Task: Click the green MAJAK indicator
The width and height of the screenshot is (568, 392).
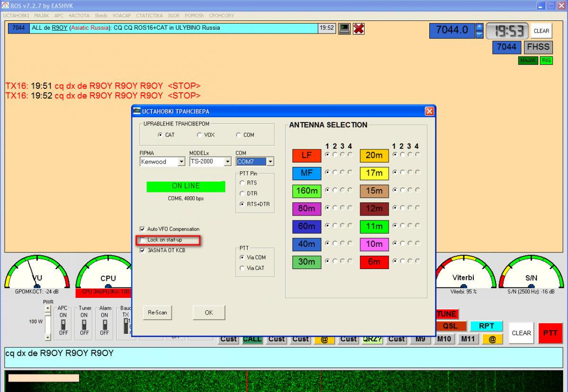Action: [x=528, y=61]
